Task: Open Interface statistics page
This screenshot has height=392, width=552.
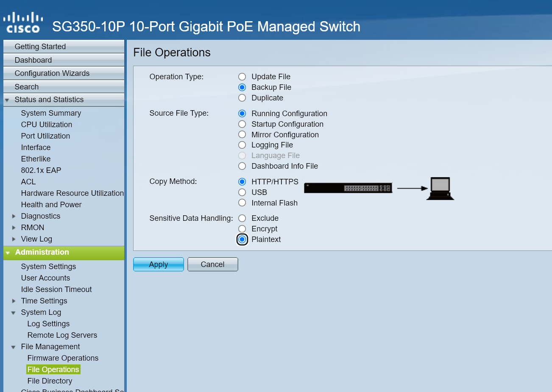Action: (36, 147)
